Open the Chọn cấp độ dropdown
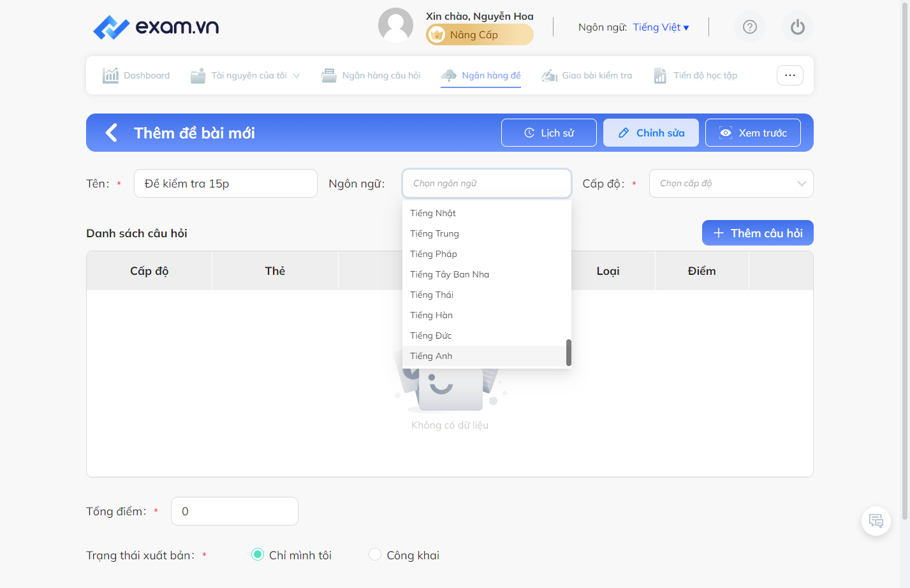 coord(731,184)
